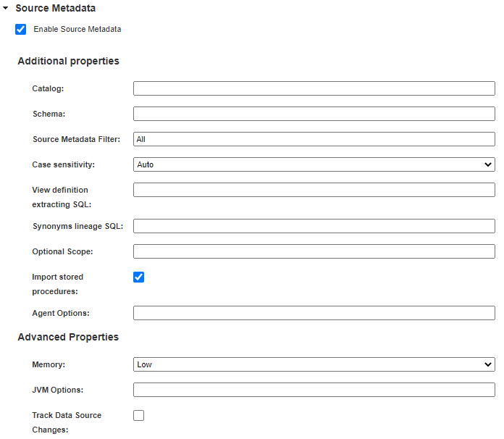Click the Agent Options input field
The height and width of the screenshot is (439, 504).
click(x=314, y=313)
